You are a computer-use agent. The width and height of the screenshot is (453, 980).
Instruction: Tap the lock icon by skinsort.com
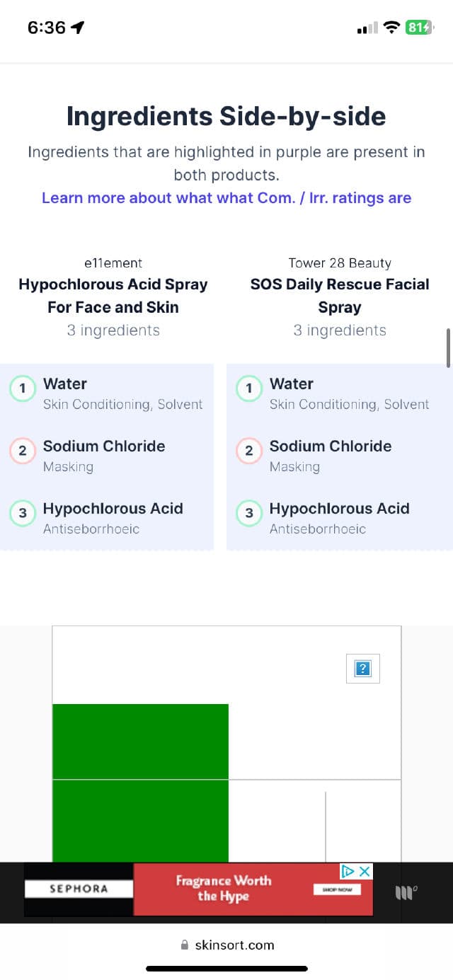(185, 945)
